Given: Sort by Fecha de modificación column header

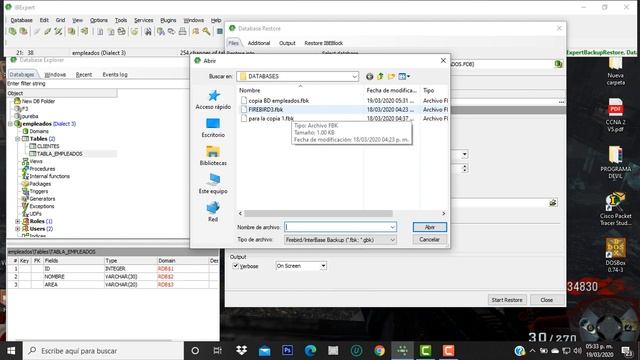Looking at the screenshot, I should coord(391,90).
